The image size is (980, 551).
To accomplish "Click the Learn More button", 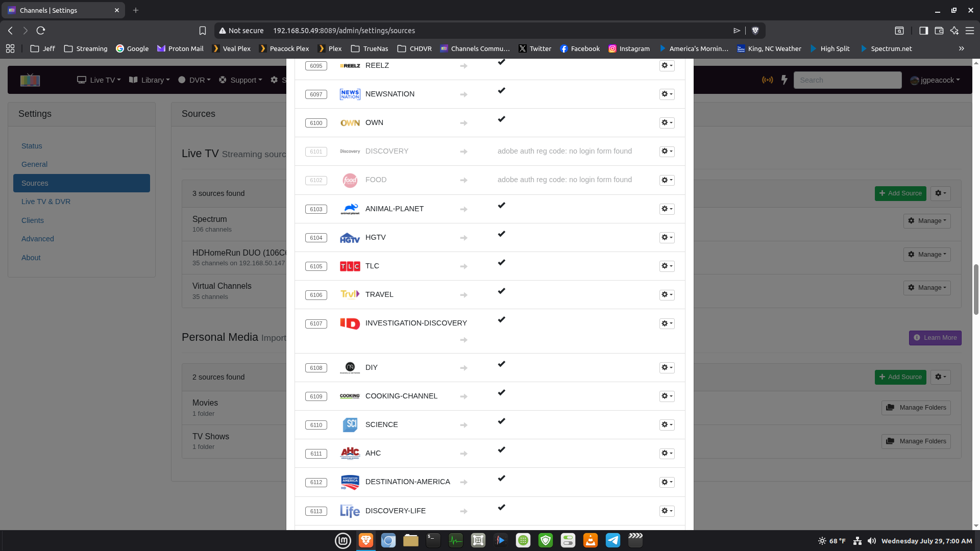I will [935, 338].
